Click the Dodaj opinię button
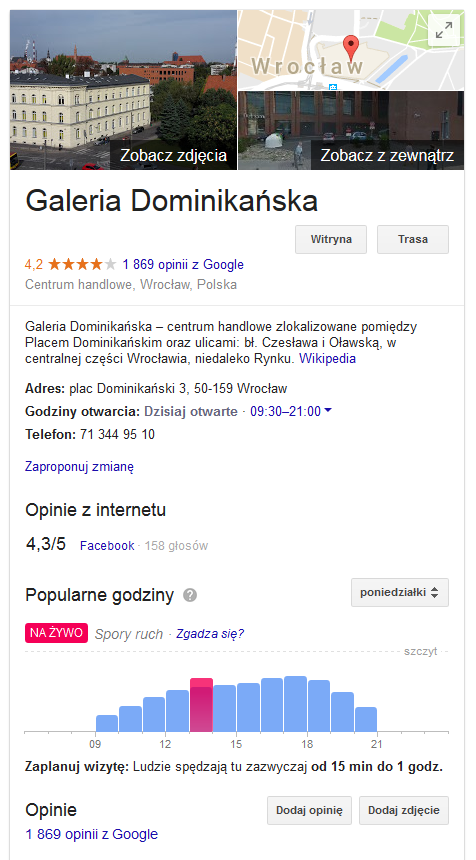The height and width of the screenshot is (860, 476). [309, 811]
